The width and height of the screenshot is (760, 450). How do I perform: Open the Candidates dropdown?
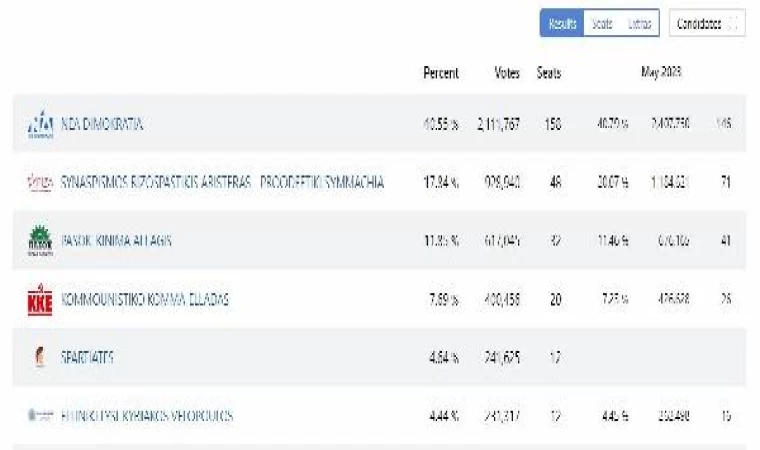[706, 24]
